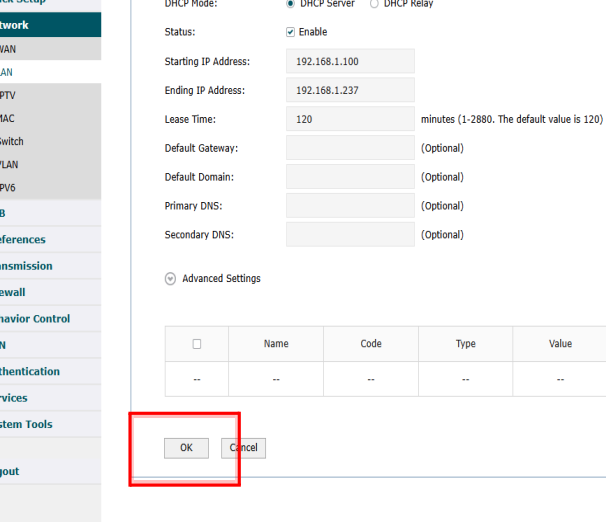The width and height of the screenshot is (606, 522).
Task: Open the Network menu section
Action: [50, 25]
